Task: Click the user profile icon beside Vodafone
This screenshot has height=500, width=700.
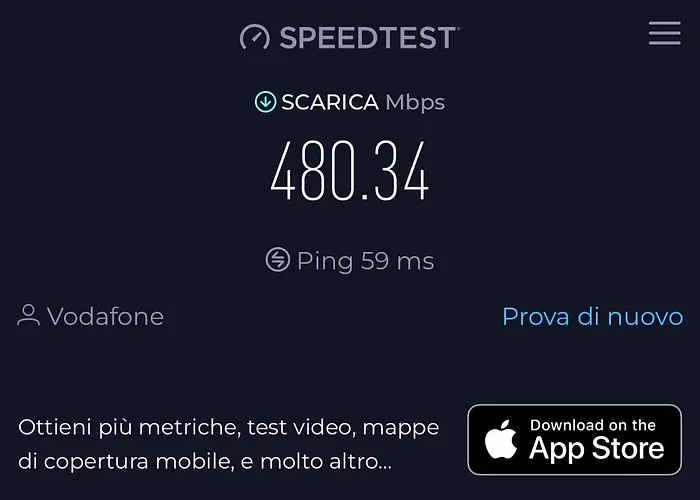Action: click(x=29, y=315)
